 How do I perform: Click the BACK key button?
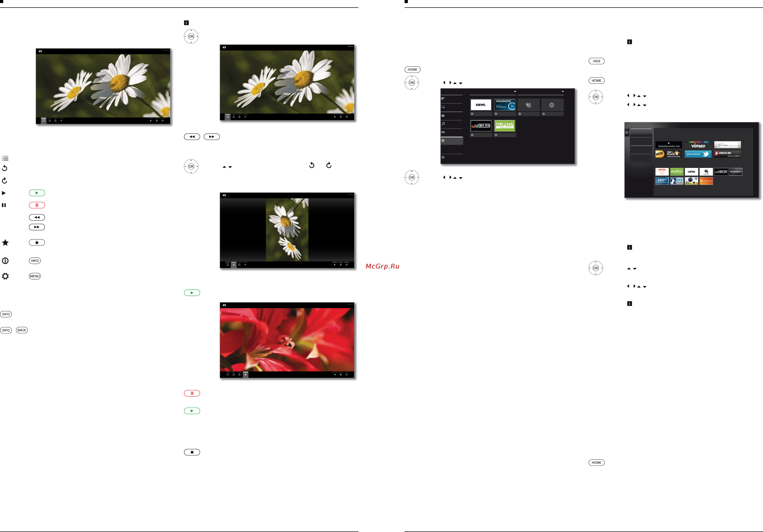click(22, 330)
